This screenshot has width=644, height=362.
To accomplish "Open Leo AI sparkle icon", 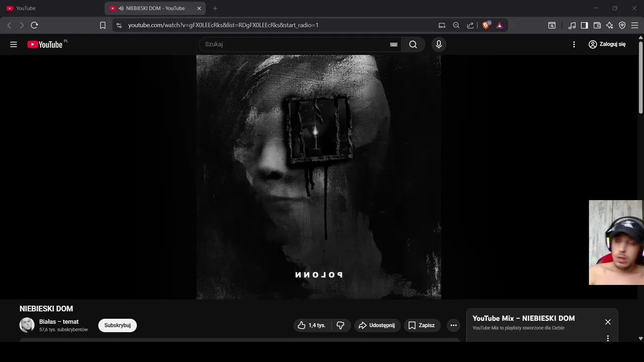I will [x=610, y=25].
